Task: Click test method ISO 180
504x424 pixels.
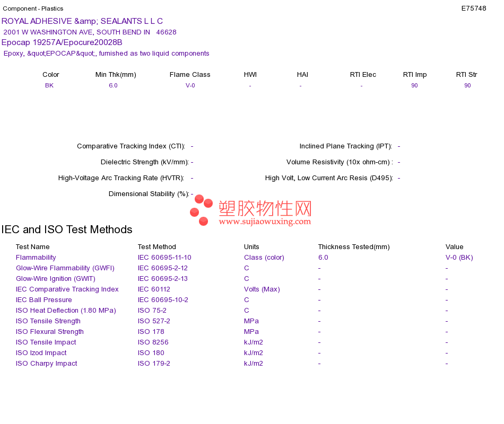Action: click(x=151, y=352)
